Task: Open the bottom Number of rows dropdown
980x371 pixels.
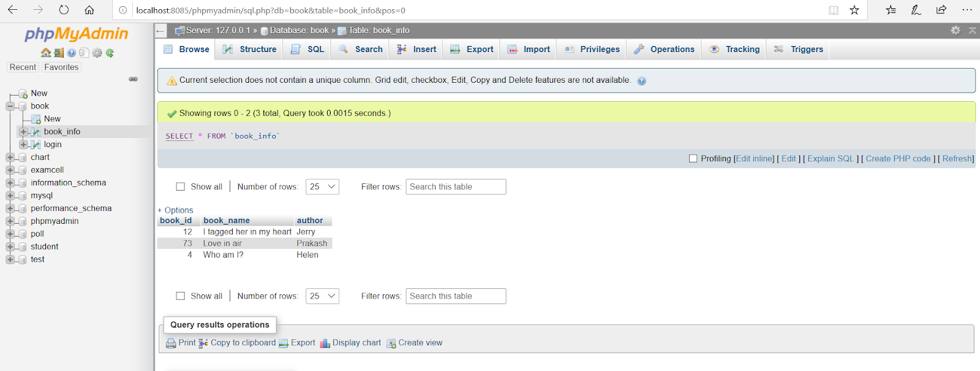Action: [322, 296]
